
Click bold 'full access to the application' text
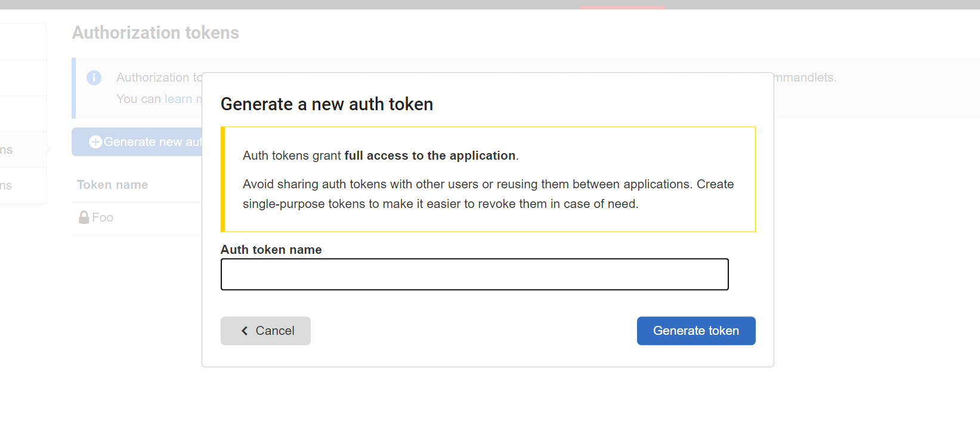(429, 156)
